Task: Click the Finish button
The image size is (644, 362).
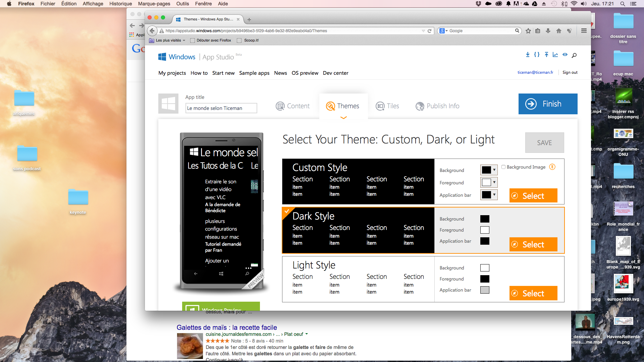Action: [x=548, y=104]
